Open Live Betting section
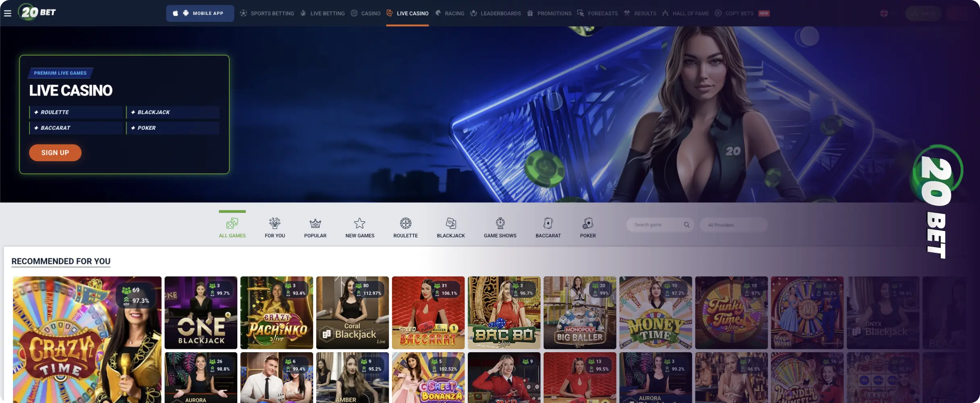 323,13
